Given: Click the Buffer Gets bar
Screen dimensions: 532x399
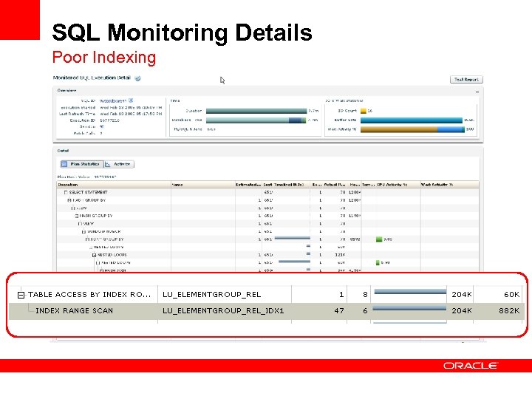Looking at the screenshot, I should point(412,120).
